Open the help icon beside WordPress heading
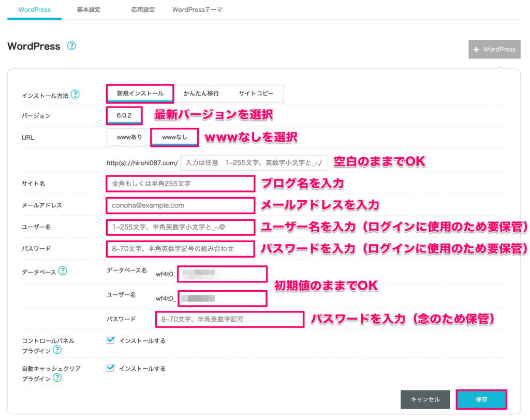The height and width of the screenshot is (420, 530). (x=71, y=46)
